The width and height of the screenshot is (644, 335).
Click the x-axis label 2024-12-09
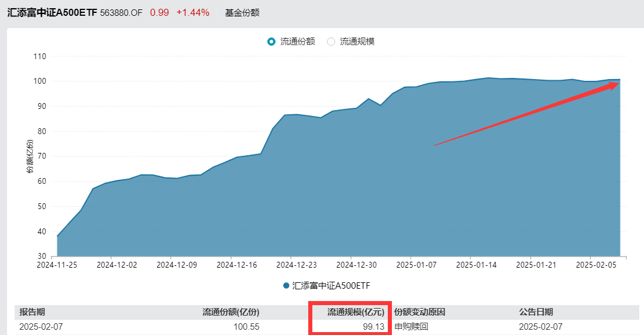[x=177, y=265]
